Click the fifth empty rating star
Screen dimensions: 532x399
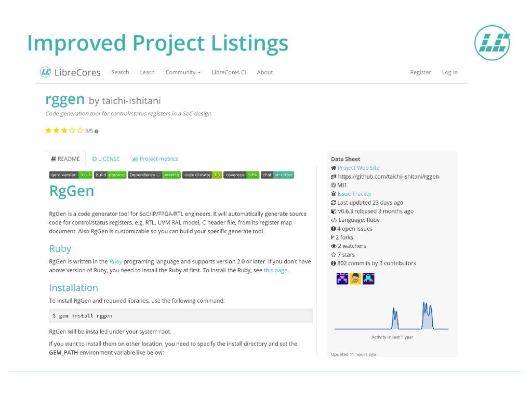point(80,130)
